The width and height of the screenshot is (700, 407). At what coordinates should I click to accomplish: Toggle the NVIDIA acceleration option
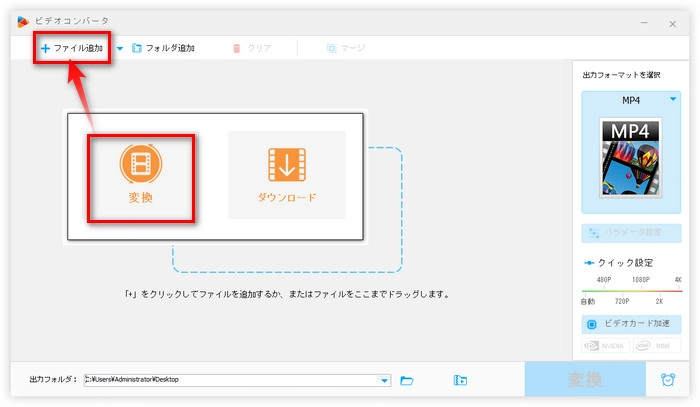[x=606, y=346]
